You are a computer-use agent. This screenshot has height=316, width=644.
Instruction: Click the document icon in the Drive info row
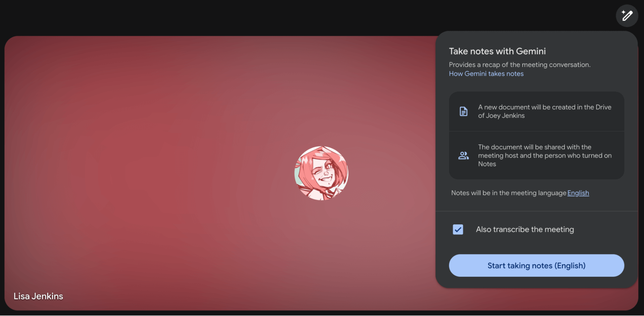[x=463, y=111]
